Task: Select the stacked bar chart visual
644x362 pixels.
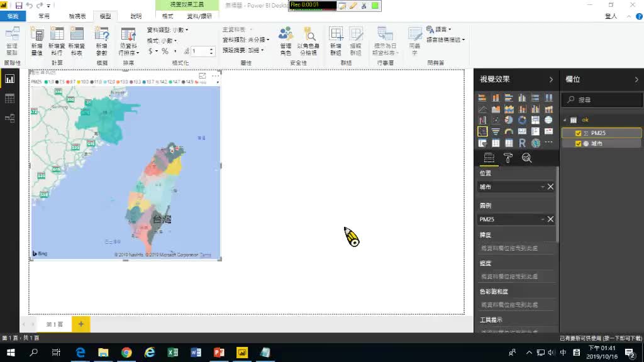Action: pyautogui.click(x=482, y=97)
